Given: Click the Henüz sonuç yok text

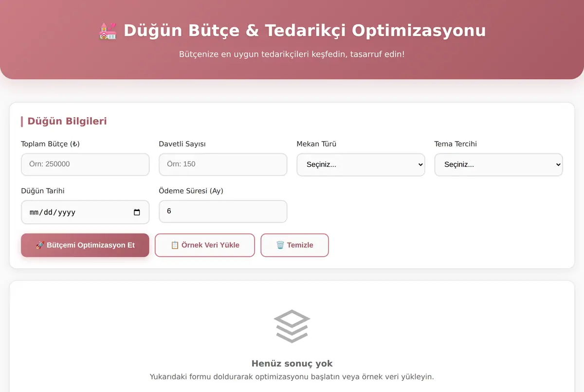Looking at the screenshot, I should [292, 363].
